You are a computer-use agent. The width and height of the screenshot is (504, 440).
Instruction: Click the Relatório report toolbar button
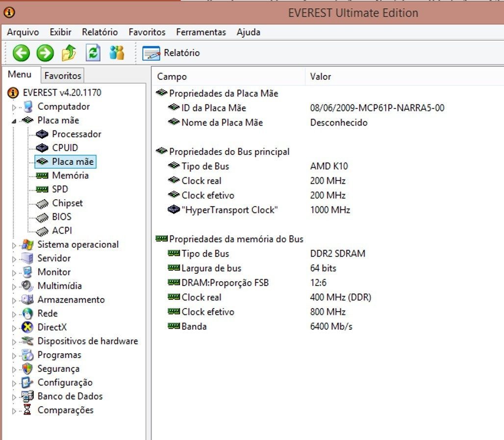[x=171, y=53]
